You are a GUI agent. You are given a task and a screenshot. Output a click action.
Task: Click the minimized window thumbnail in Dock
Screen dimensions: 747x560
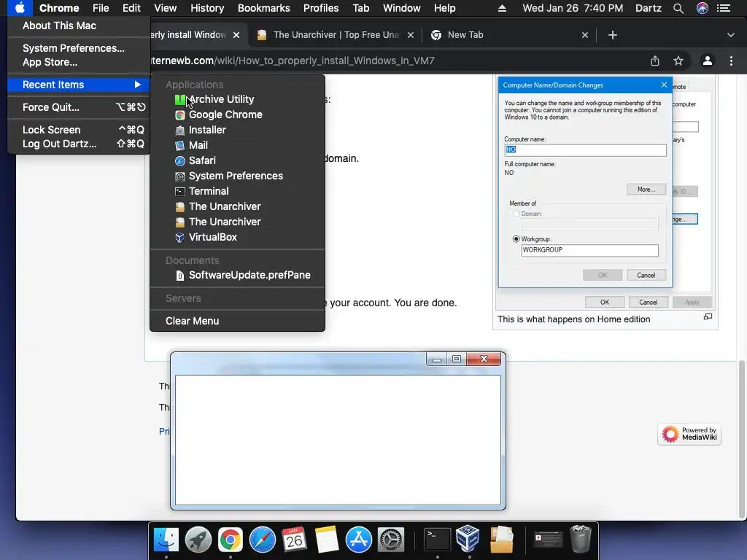[548, 539]
